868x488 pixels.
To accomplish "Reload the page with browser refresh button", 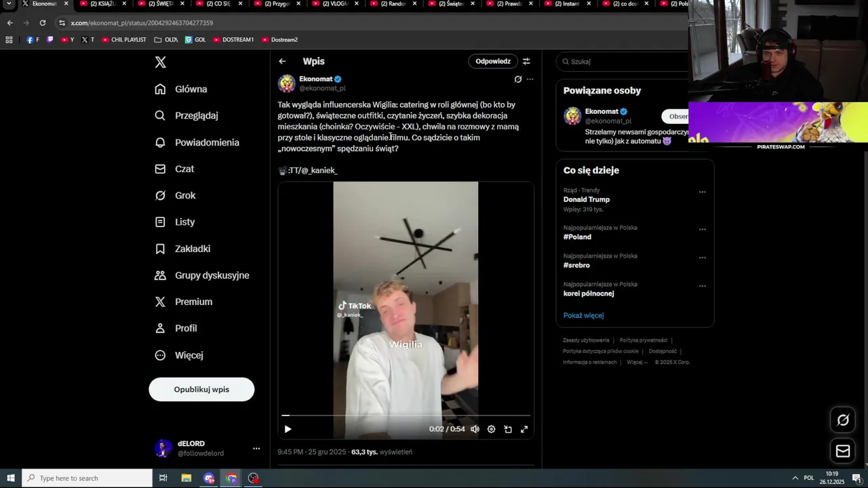I will 42,22.
